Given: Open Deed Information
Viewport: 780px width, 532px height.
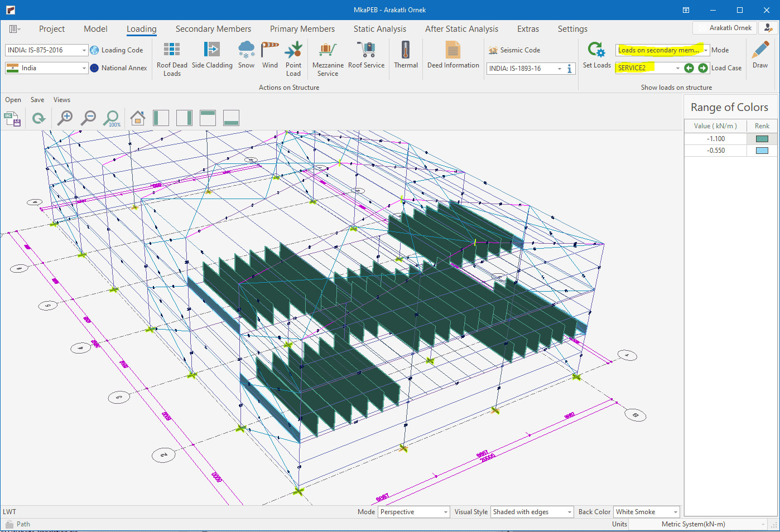Looking at the screenshot, I should [453, 51].
